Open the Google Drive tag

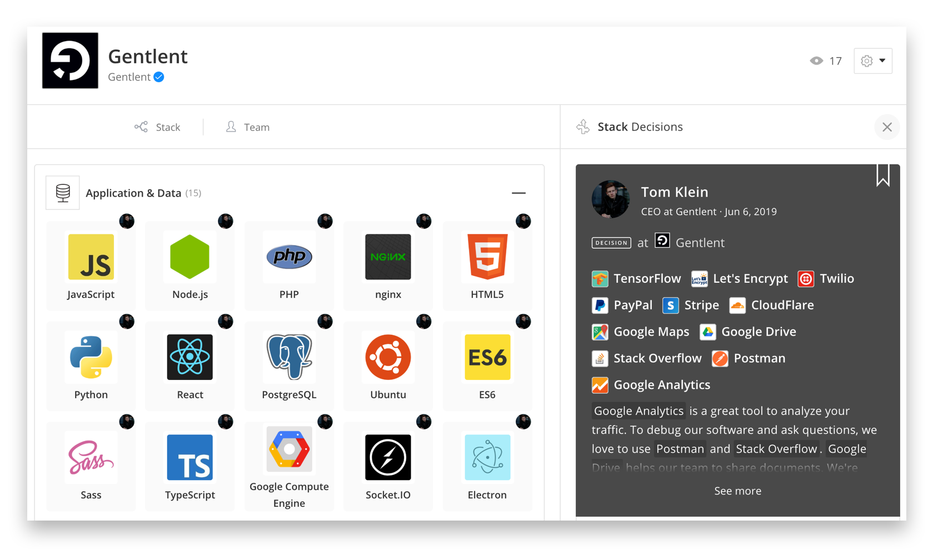(748, 332)
